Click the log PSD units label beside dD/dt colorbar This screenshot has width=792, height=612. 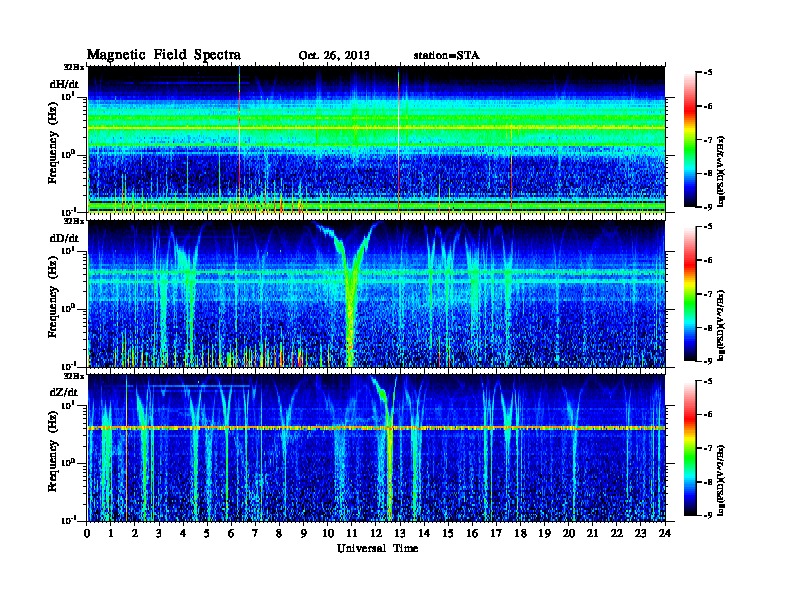point(722,325)
